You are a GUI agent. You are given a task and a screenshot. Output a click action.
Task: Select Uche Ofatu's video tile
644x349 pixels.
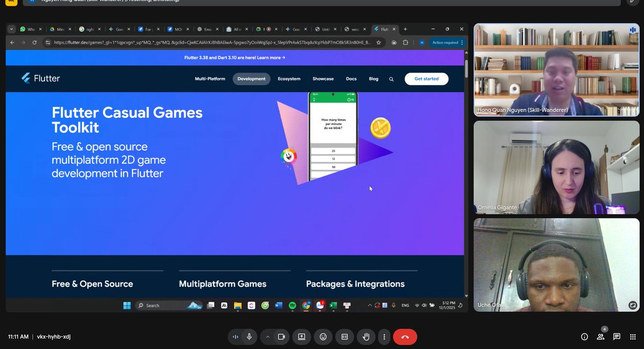click(x=557, y=265)
